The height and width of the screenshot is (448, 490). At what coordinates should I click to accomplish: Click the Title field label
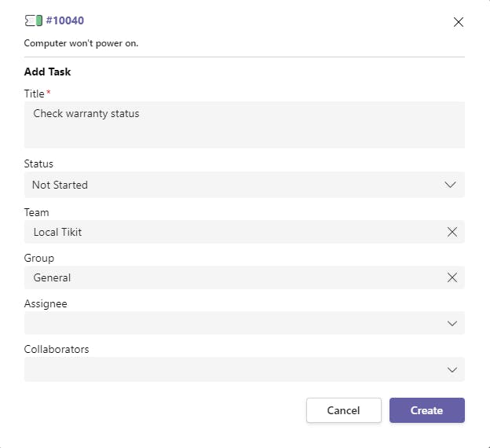(35, 94)
